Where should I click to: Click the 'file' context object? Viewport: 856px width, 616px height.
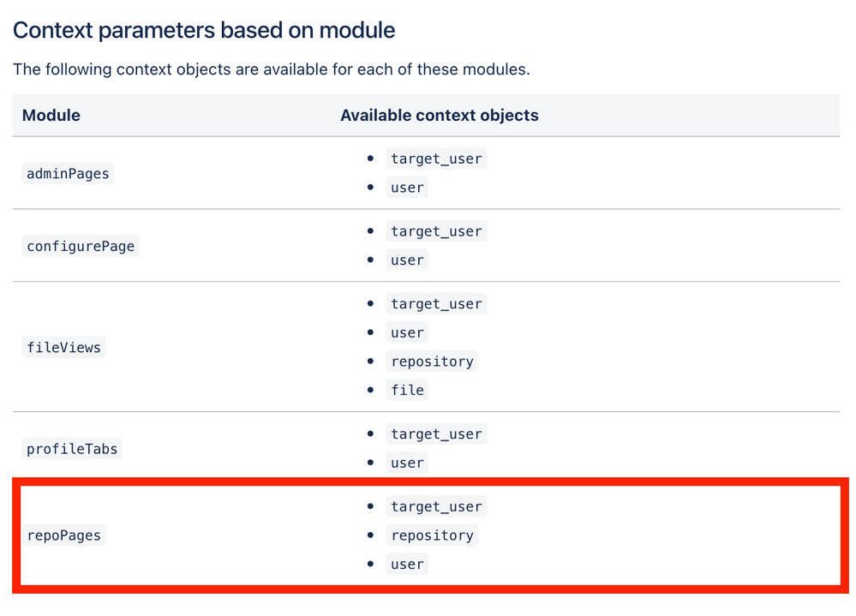coord(407,390)
